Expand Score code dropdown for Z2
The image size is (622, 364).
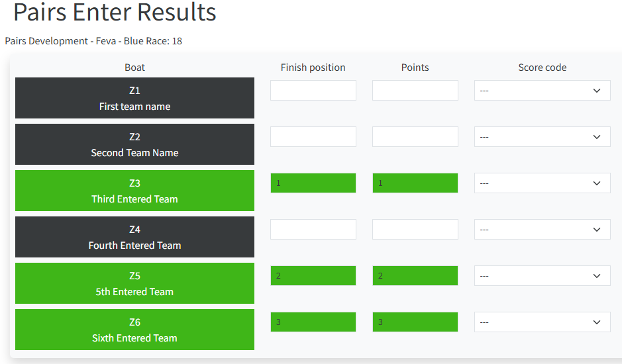tap(542, 137)
